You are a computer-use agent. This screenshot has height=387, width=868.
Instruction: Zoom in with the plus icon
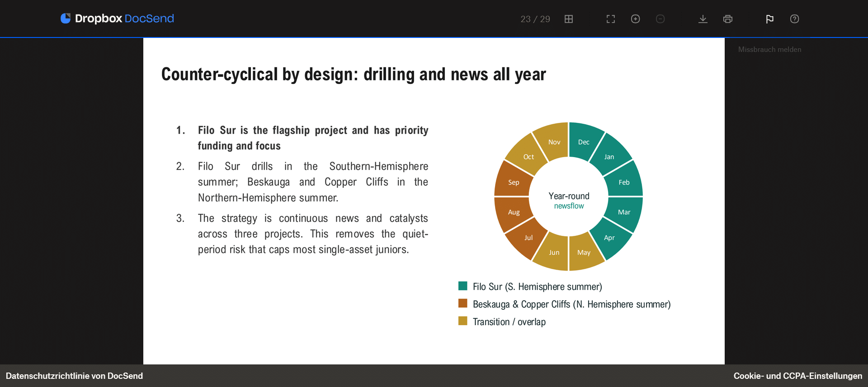point(636,19)
